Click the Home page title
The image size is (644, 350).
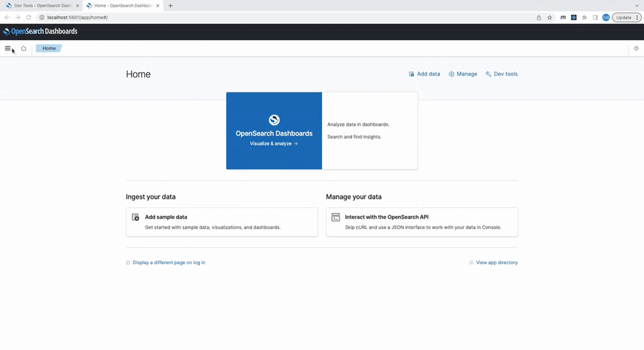click(138, 74)
